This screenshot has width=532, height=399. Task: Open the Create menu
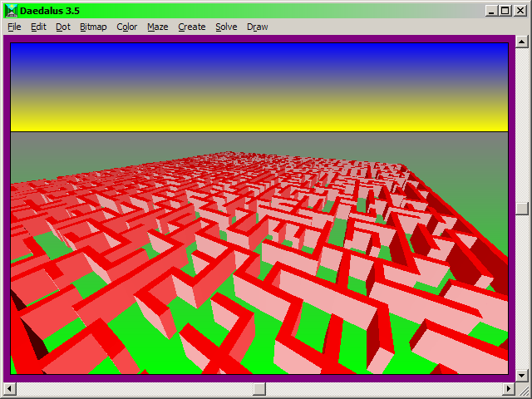tap(192, 27)
